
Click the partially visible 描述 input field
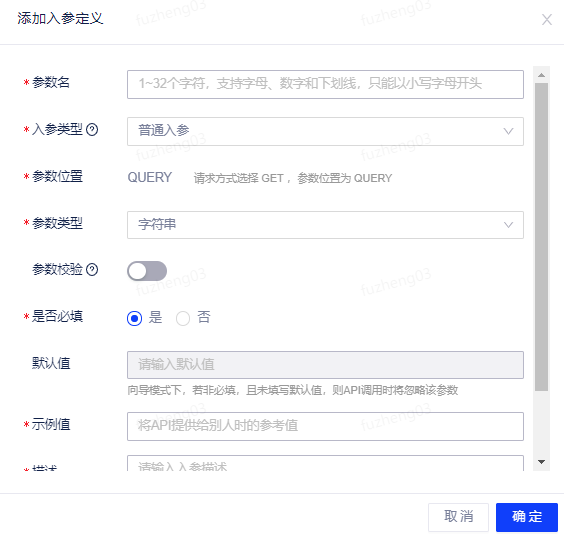[325, 463]
